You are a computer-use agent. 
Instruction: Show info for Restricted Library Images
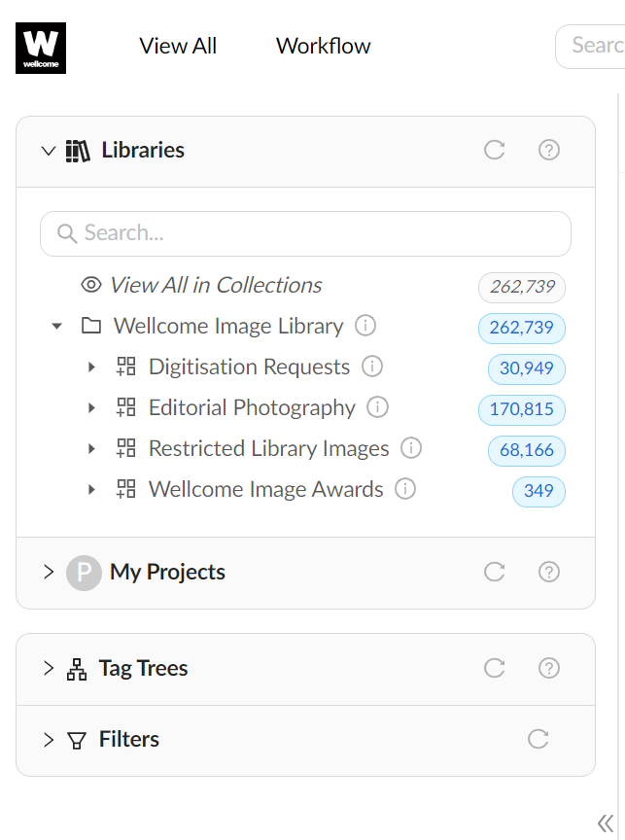pyautogui.click(x=411, y=448)
